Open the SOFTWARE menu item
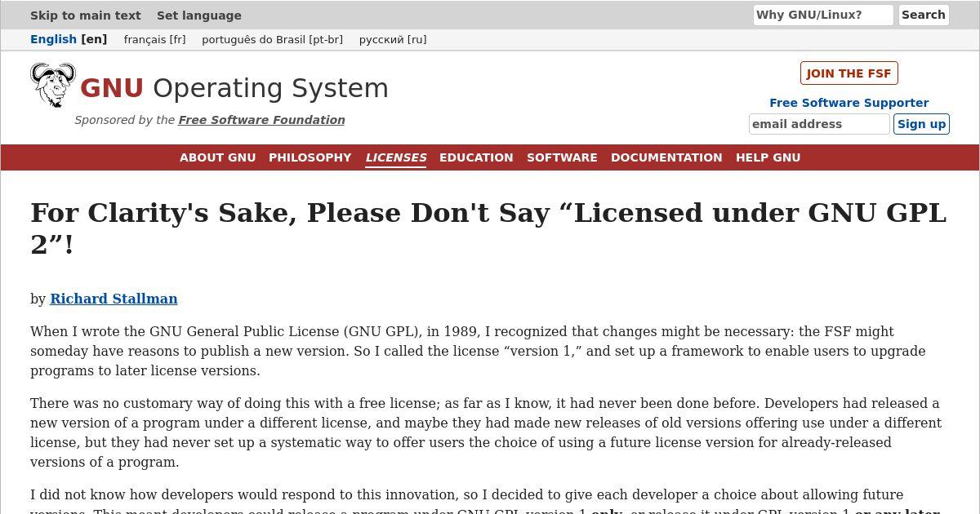Viewport: 980px width, 514px height. click(562, 157)
